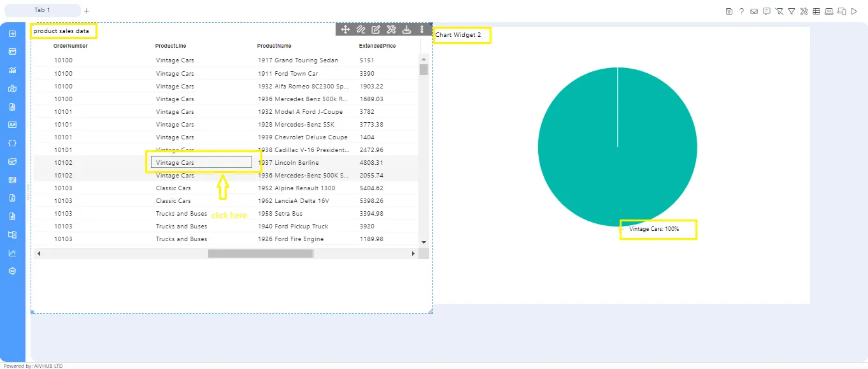Click the sidebar curly braces icon

(12, 143)
